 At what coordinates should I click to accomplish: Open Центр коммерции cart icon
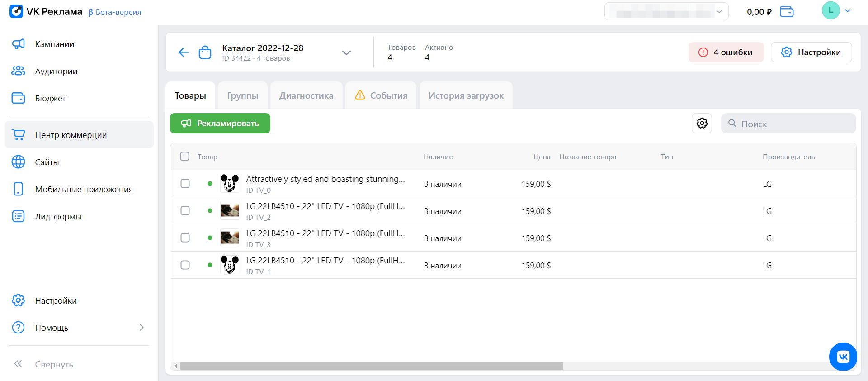click(x=18, y=135)
